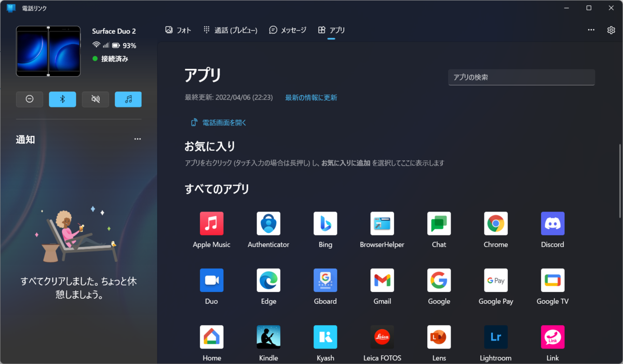The width and height of the screenshot is (623, 364).
Task: Launch Chrome from the app list
Action: [496, 223]
